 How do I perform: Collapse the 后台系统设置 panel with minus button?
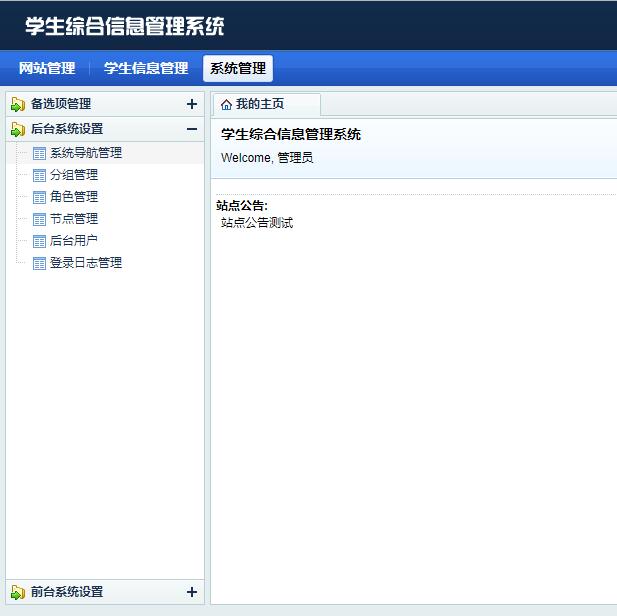click(192, 129)
